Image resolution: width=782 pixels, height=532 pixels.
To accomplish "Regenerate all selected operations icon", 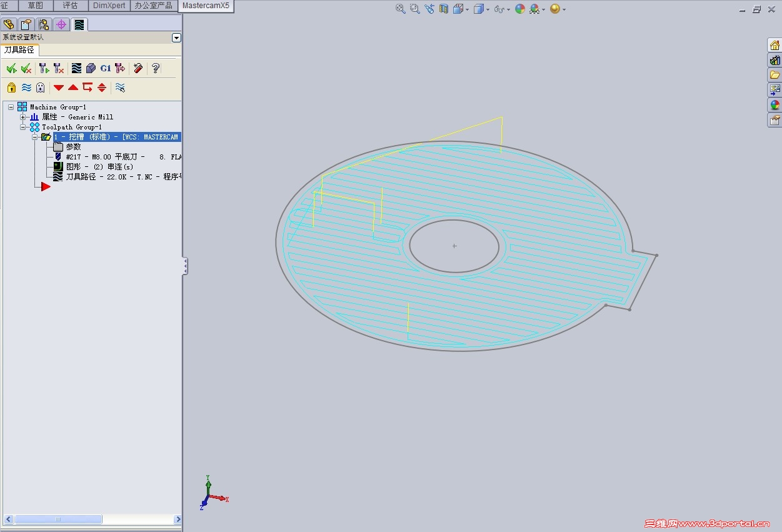I will [44, 68].
